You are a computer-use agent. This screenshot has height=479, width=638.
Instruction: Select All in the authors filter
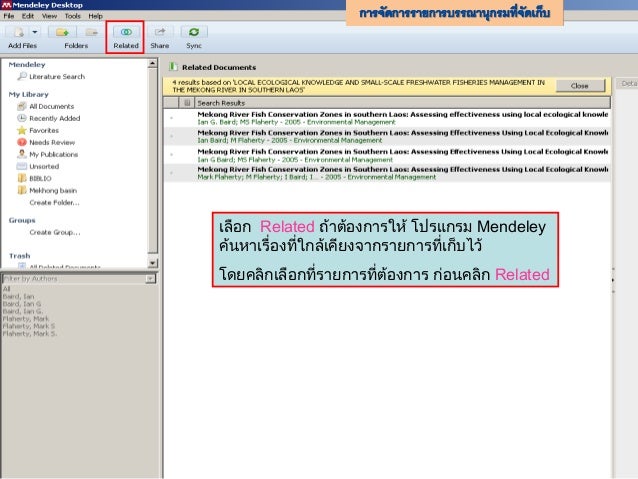7,289
